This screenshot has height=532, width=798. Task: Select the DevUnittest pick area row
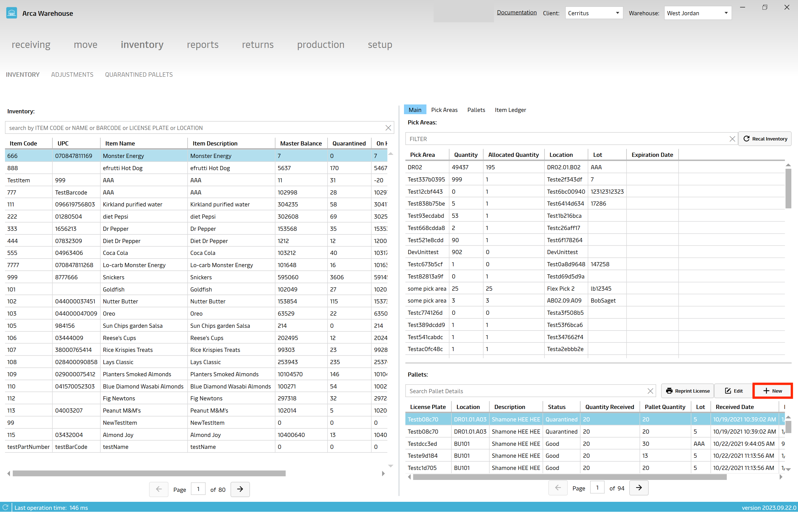point(595,252)
